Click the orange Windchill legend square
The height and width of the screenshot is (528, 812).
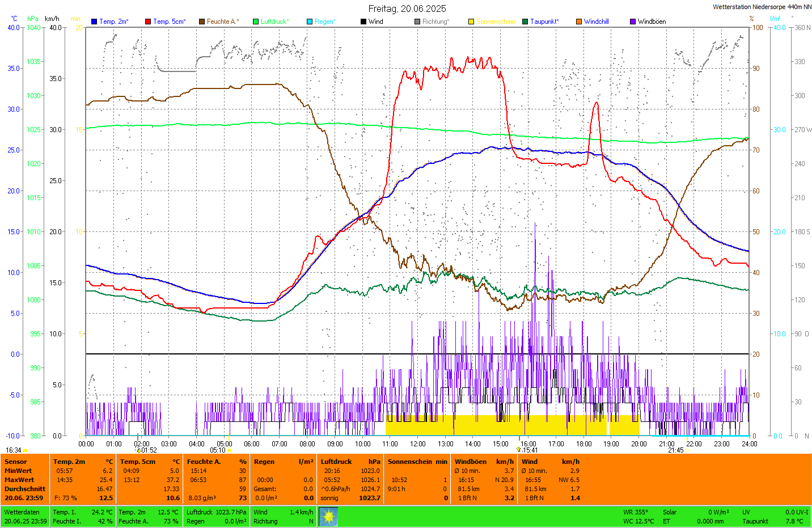(x=579, y=22)
